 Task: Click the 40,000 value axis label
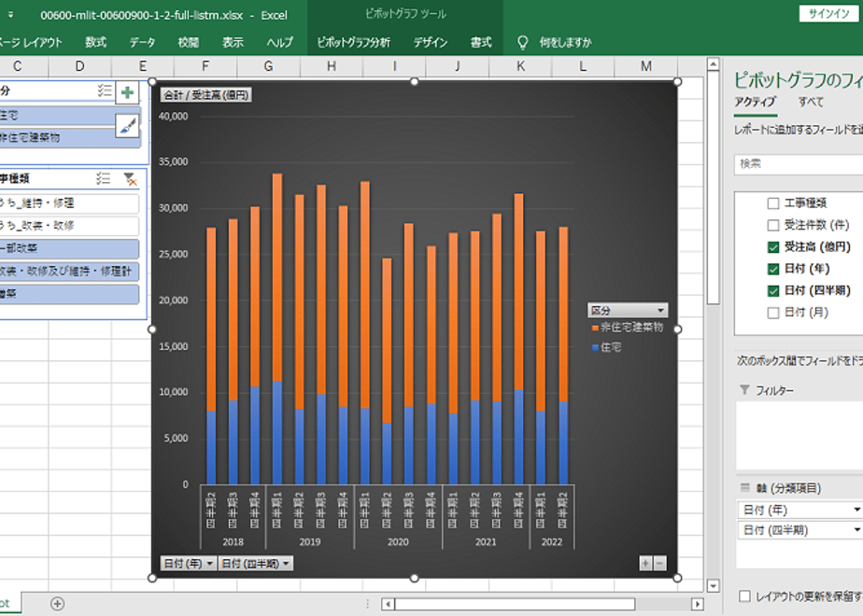click(174, 117)
